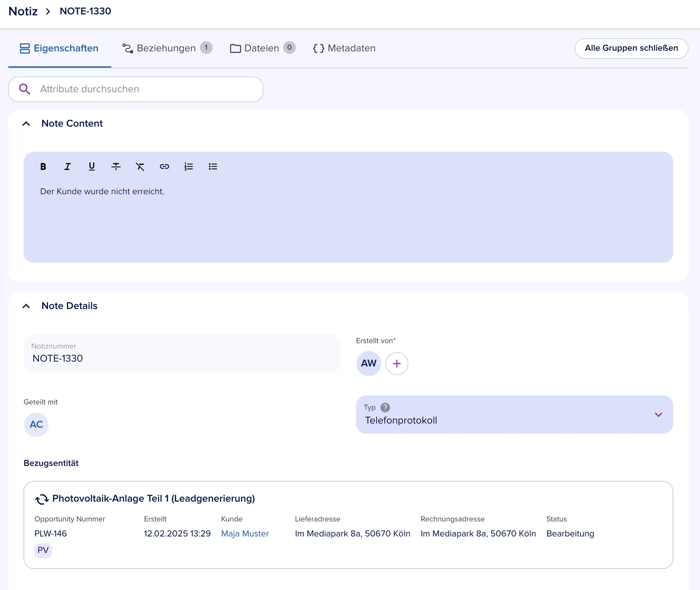Clear formatting in the note editor
This screenshot has width=700, height=590.
coord(140,166)
